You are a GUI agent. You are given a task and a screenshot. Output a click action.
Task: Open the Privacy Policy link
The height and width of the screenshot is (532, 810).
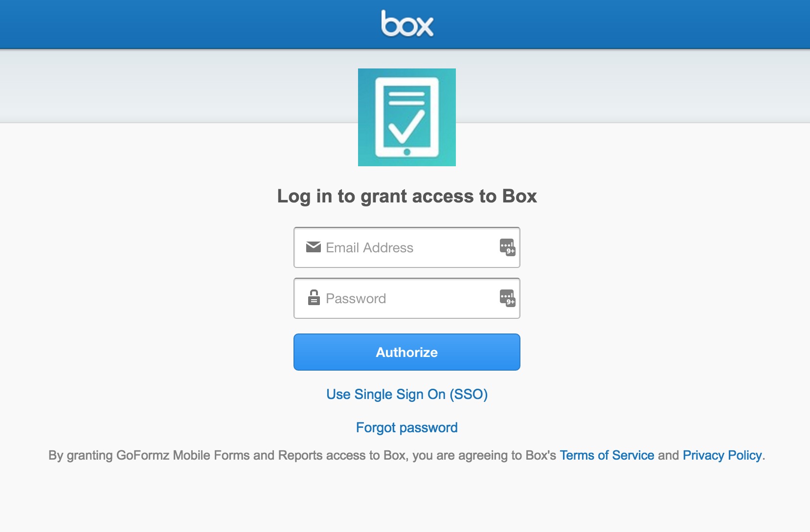point(722,455)
